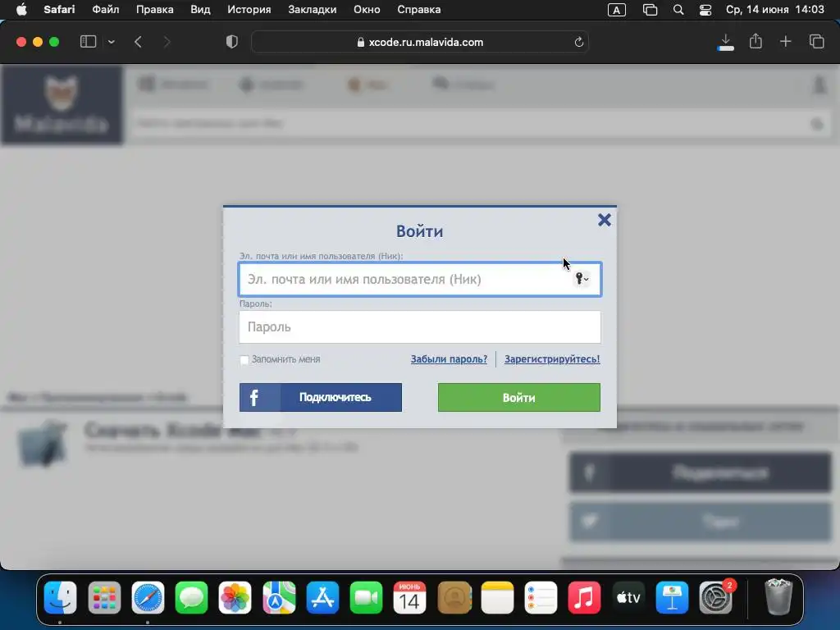Open Spotlight search in menu bar
This screenshot has height=630, width=840.
click(x=678, y=10)
